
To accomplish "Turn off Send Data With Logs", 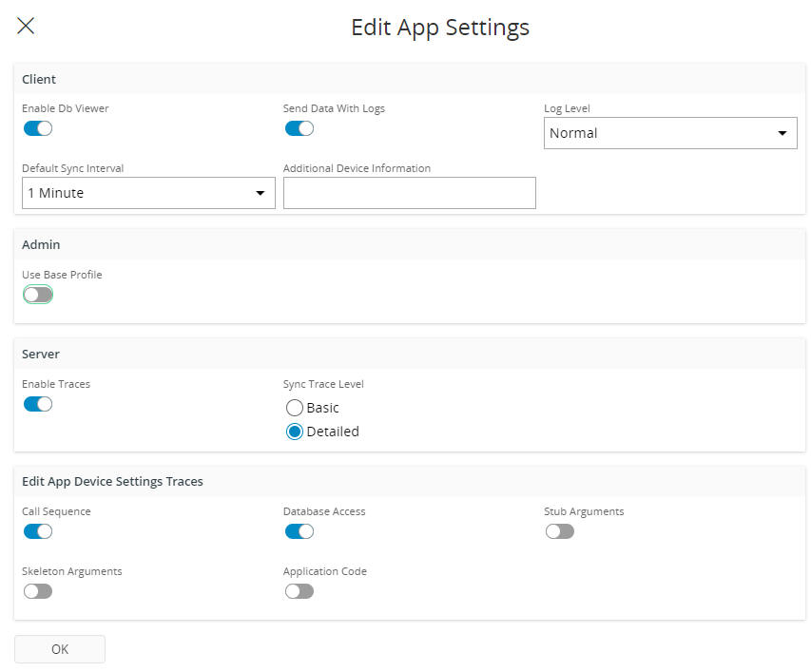I will 299,128.
